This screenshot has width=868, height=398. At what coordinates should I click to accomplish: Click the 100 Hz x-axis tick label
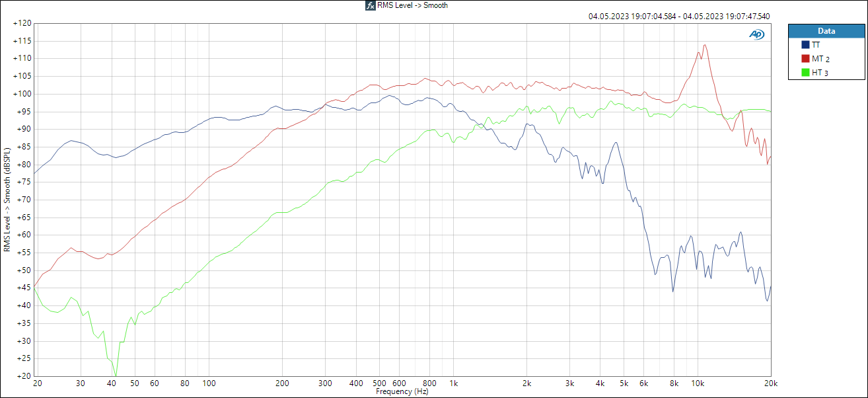pos(209,383)
